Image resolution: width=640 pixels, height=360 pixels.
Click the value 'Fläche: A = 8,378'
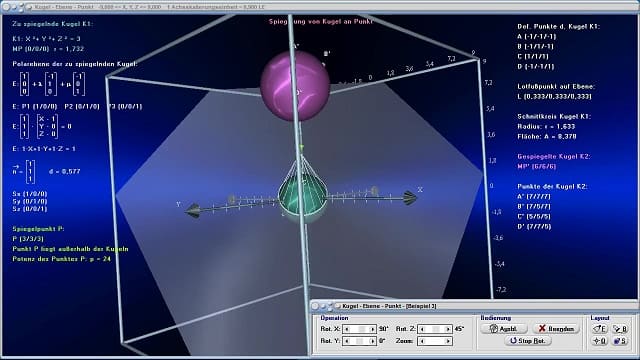[x=547, y=136]
